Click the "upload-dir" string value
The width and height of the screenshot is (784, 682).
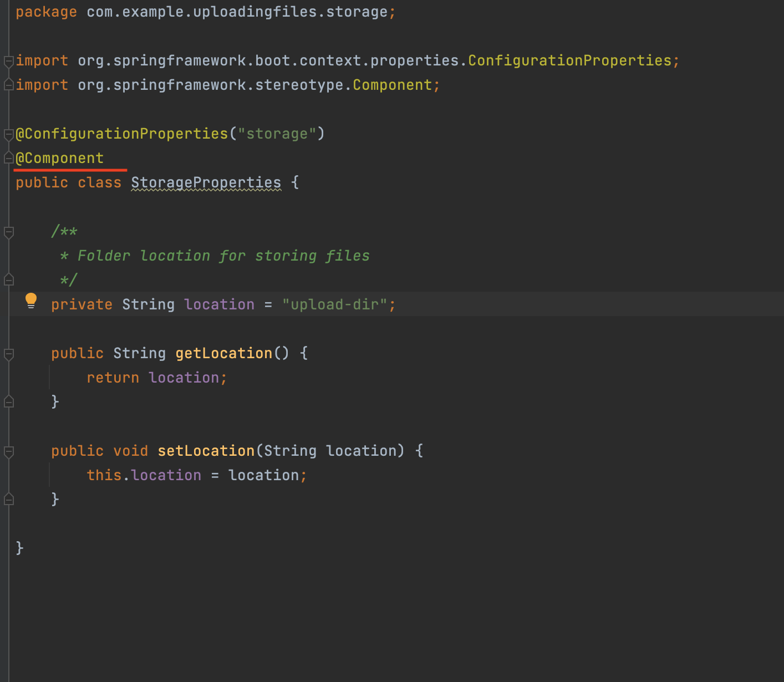(334, 304)
